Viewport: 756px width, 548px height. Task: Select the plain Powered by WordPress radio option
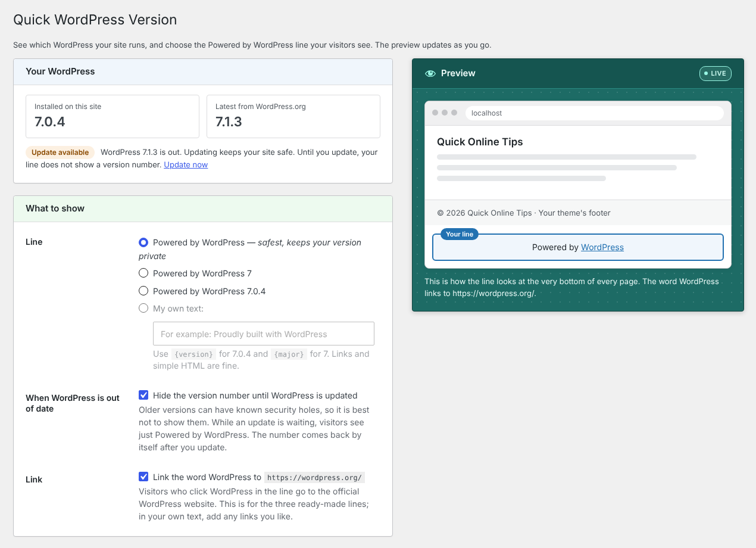point(143,242)
